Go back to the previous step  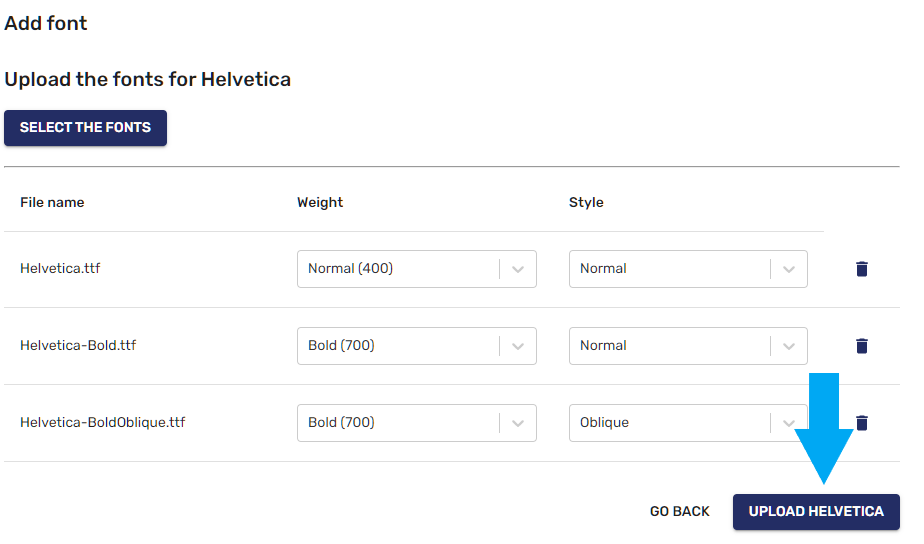[x=679, y=512]
